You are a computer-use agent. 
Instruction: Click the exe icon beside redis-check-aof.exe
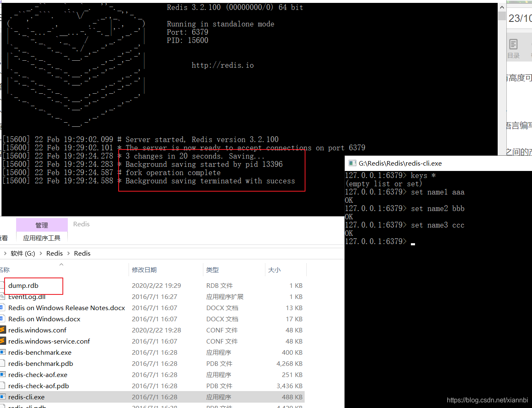point(2,375)
